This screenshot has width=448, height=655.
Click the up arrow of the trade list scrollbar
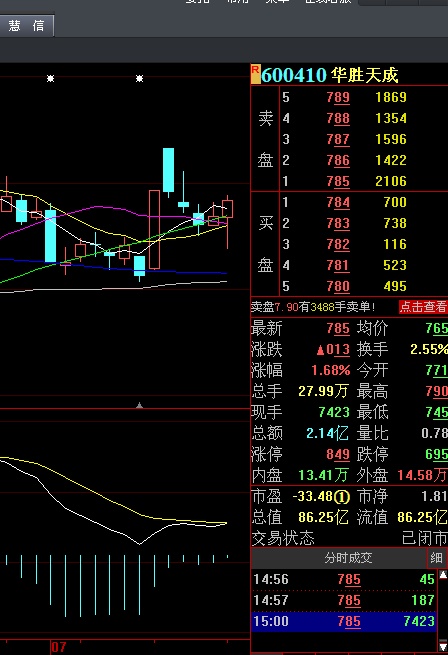(443, 575)
